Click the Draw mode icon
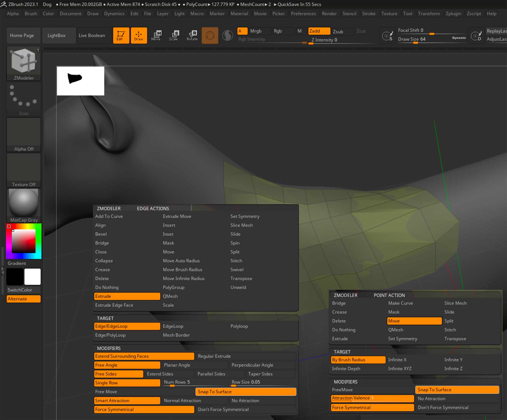507x420 pixels. pos(139,35)
